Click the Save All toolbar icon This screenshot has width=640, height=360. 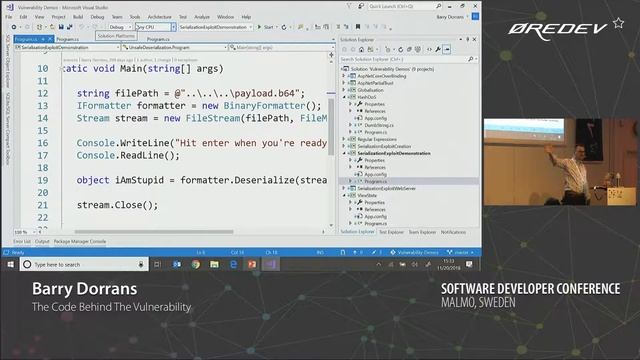click(69, 27)
